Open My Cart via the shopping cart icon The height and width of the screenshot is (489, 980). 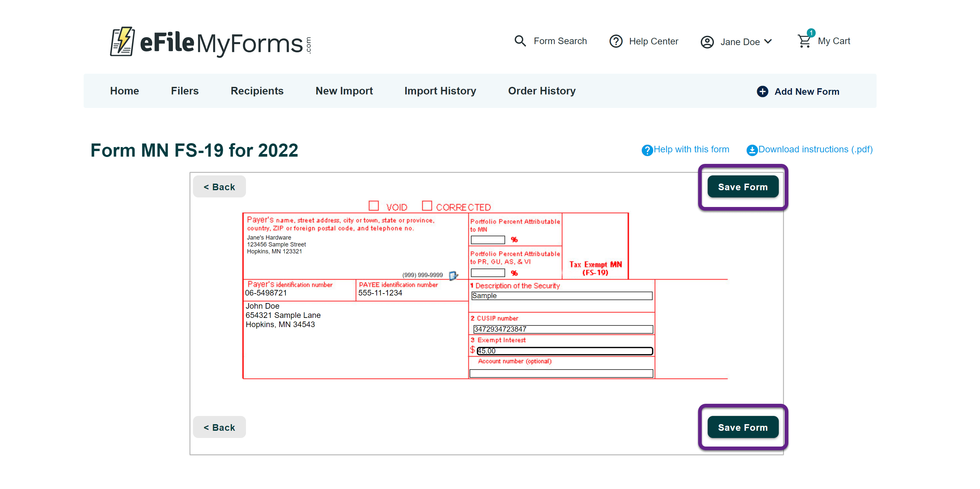click(x=804, y=40)
